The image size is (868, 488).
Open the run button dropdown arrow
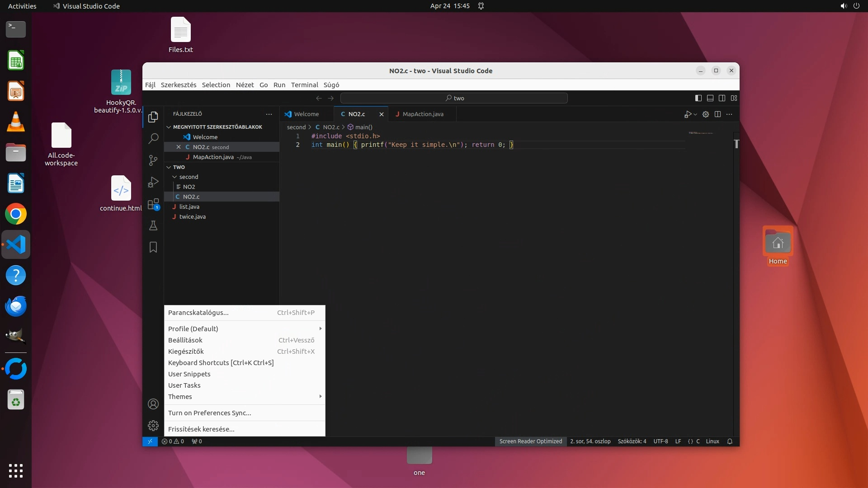click(695, 114)
